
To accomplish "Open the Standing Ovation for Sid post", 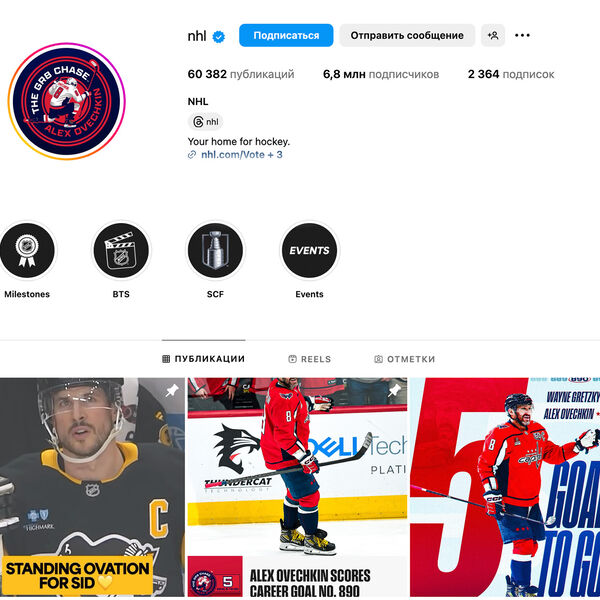I will pyautogui.click(x=92, y=487).
